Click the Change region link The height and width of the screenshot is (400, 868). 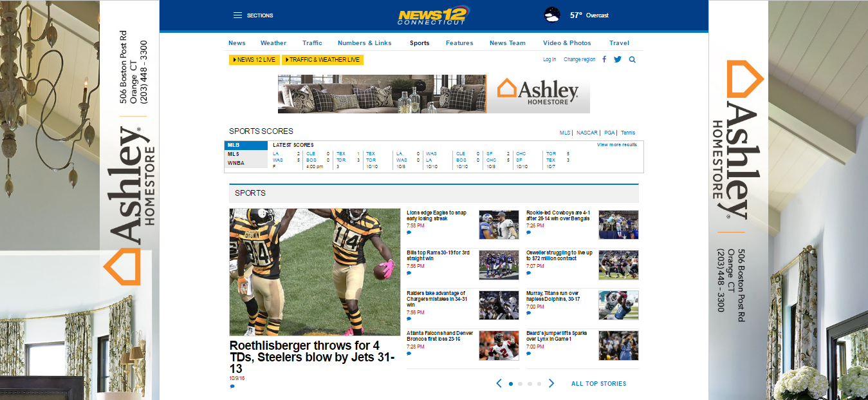click(580, 59)
